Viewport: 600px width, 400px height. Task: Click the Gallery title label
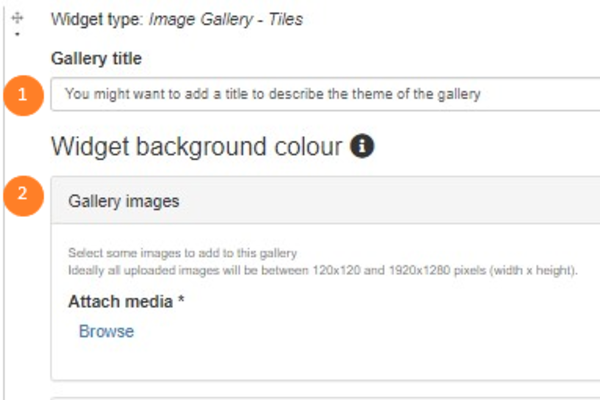96,58
